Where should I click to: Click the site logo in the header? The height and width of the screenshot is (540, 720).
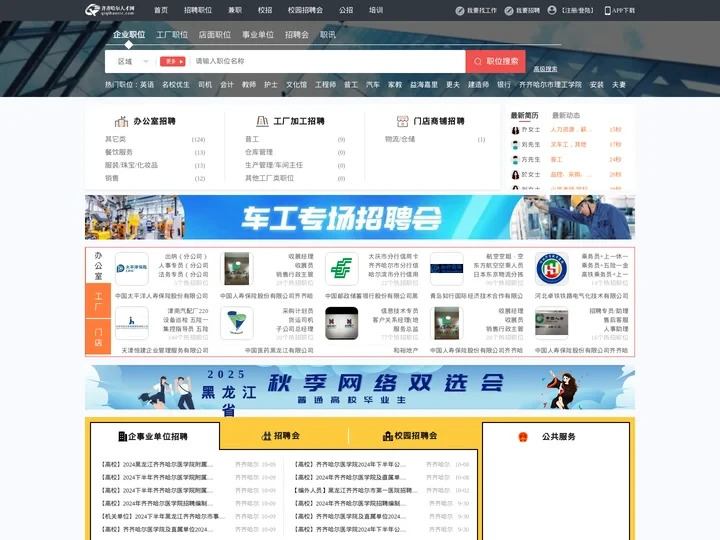110,10
